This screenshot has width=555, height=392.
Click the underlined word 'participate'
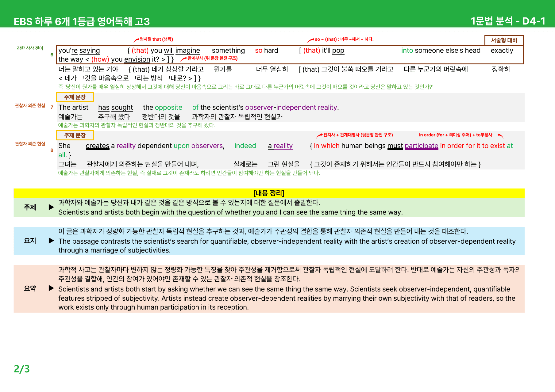422,146
